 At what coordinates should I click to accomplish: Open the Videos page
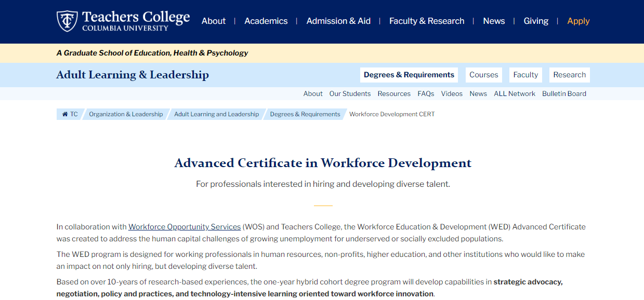pyautogui.click(x=452, y=93)
